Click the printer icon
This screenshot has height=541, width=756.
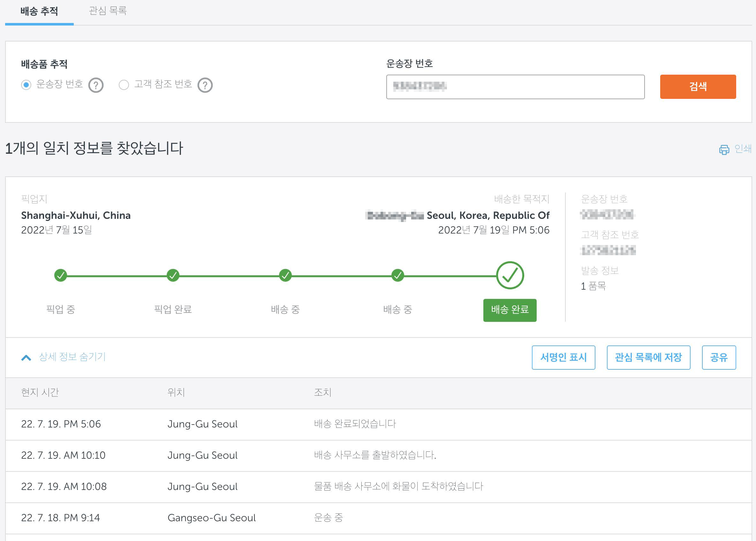[724, 150]
